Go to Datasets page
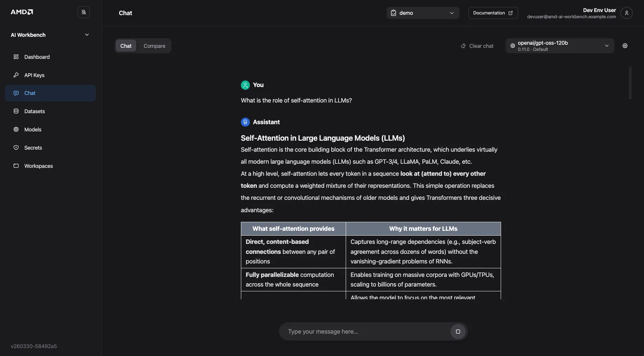644x356 pixels. pyautogui.click(x=51, y=111)
